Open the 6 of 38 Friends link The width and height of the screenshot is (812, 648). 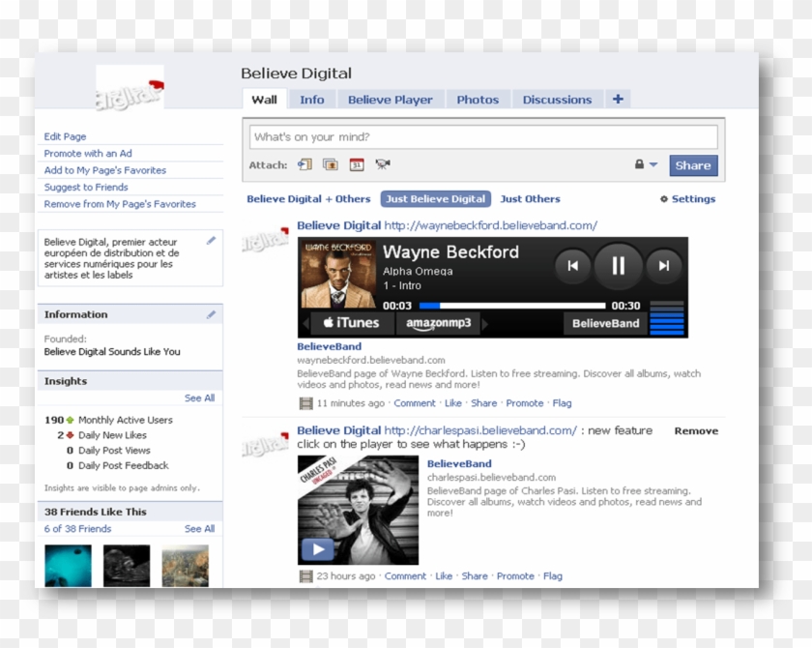point(77,528)
